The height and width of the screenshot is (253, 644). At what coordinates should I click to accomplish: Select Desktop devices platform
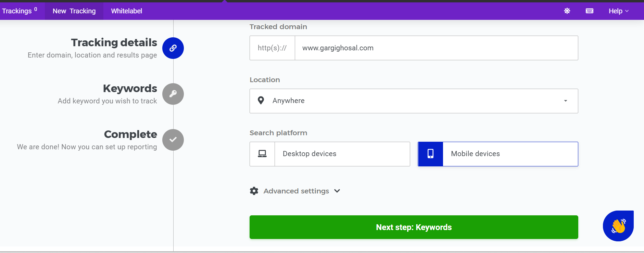pyautogui.click(x=330, y=154)
